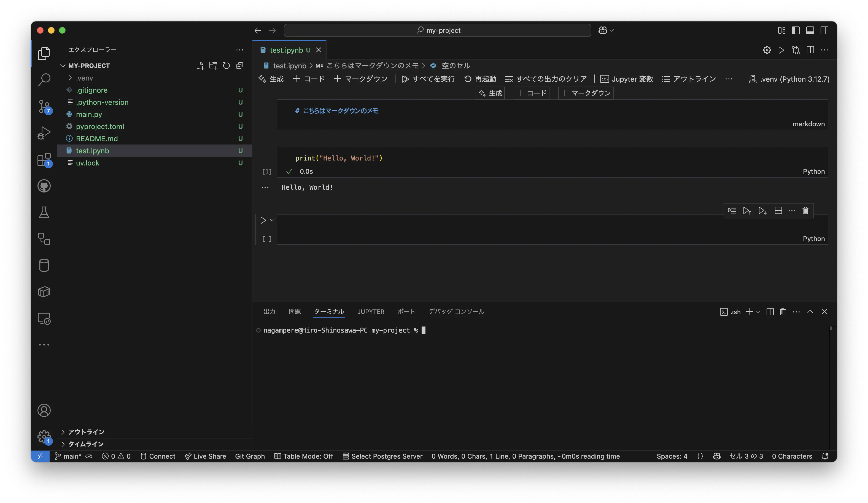Run the empty cell and cells below
868x503 pixels.
762,211
